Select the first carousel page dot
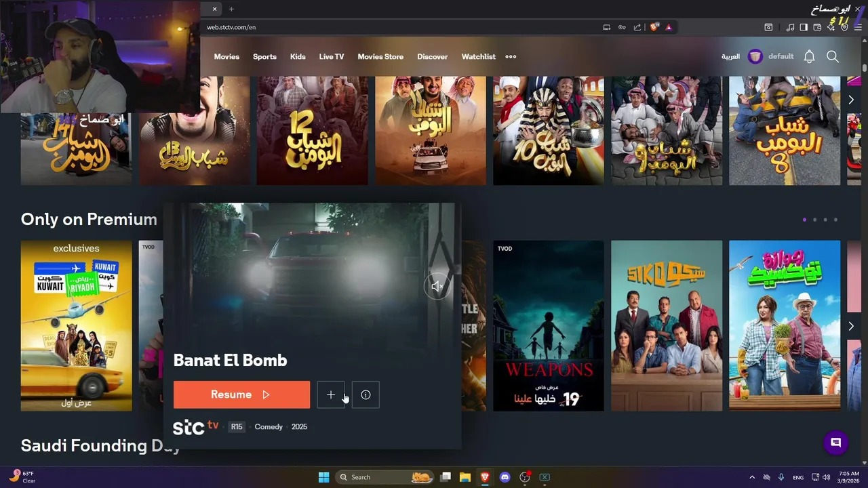 coord(804,220)
